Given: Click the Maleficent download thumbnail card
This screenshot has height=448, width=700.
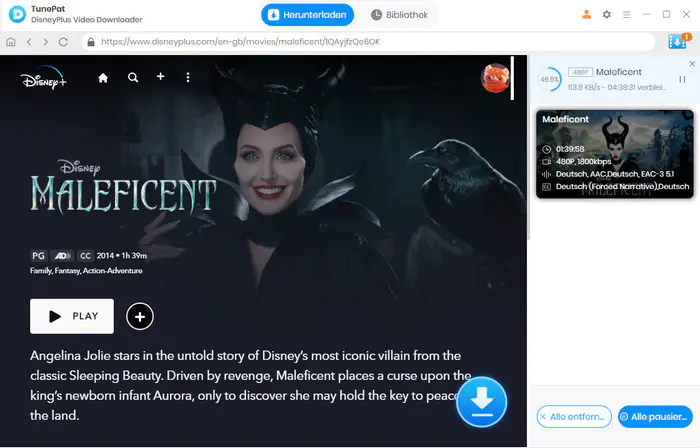Looking at the screenshot, I should tap(615, 154).
